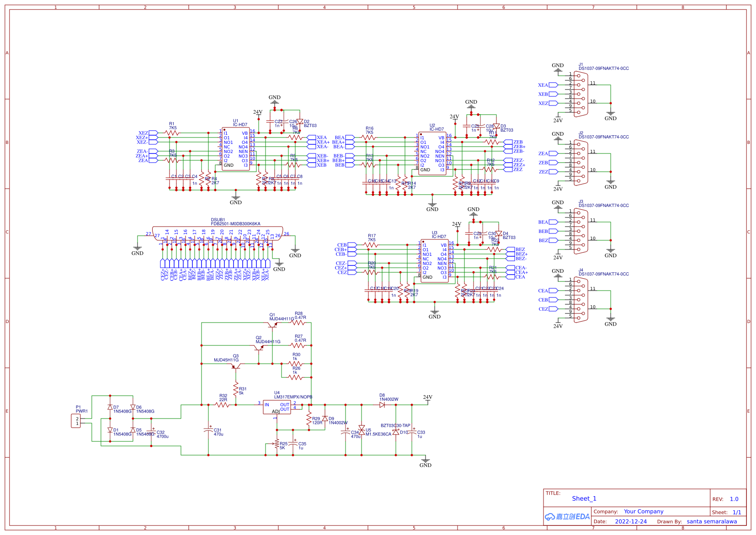Viewport: 756px width, 535px height.
Task: Click the 24V power net label near U2
Action: (x=454, y=117)
